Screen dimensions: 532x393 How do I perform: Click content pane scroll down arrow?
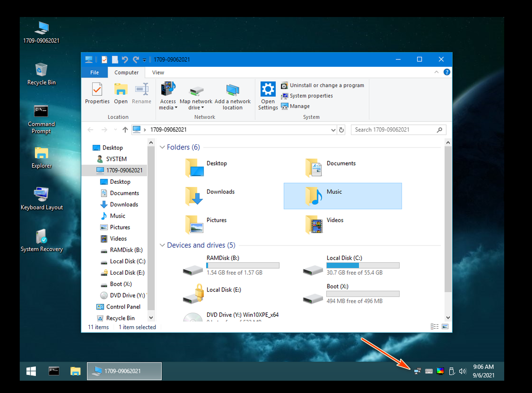pyautogui.click(x=448, y=317)
